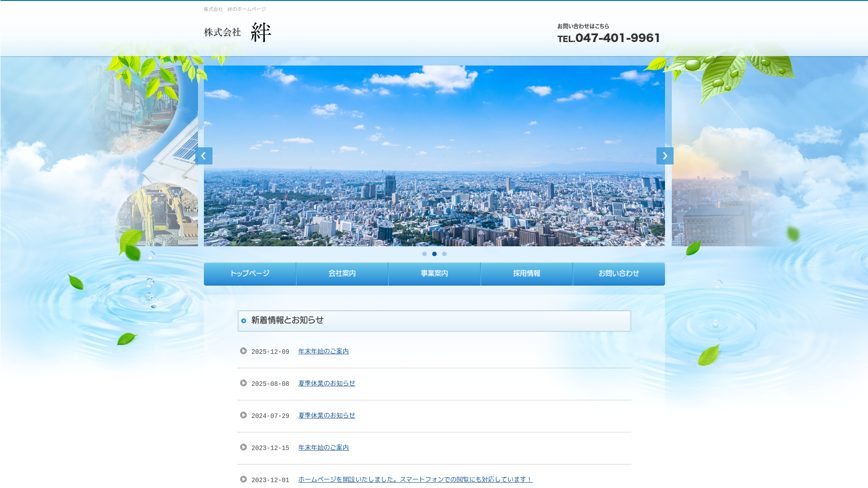Open the 夏季休業のお知らせ link dated 2024-07-29
This screenshot has height=488, width=868.
326,415
